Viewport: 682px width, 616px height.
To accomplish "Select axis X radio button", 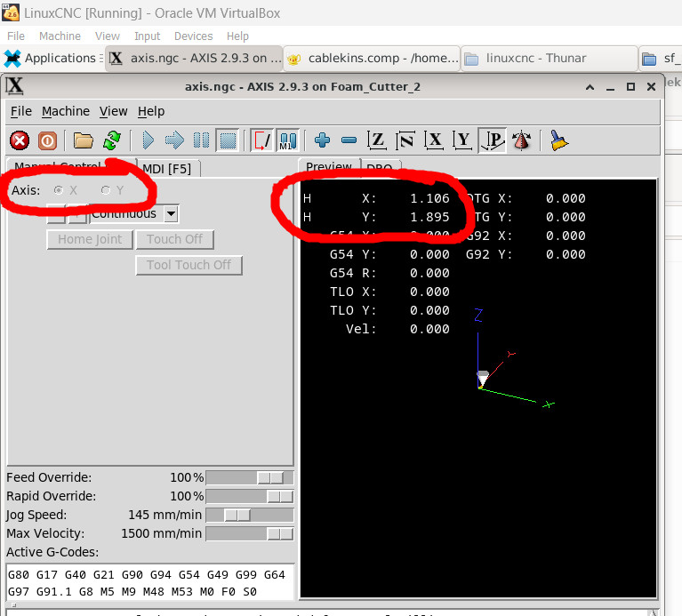I will [59, 190].
